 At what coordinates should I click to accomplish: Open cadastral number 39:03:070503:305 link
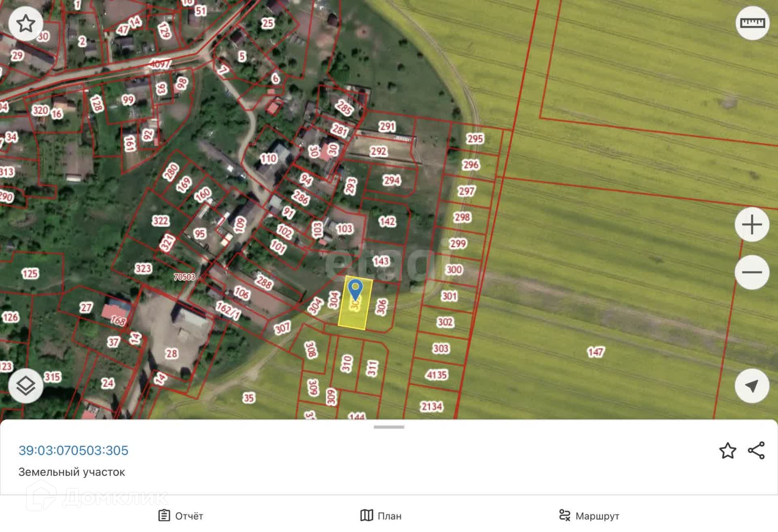point(73,451)
